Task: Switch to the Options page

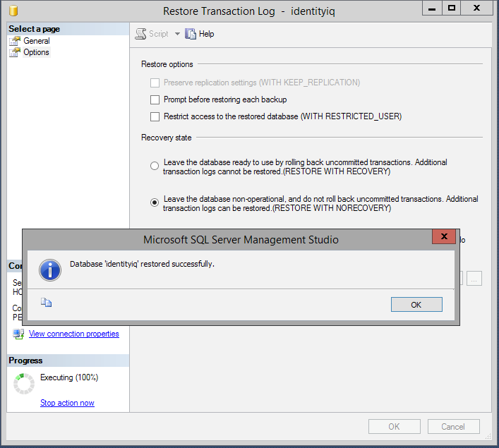Action: (x=36, y=52)
